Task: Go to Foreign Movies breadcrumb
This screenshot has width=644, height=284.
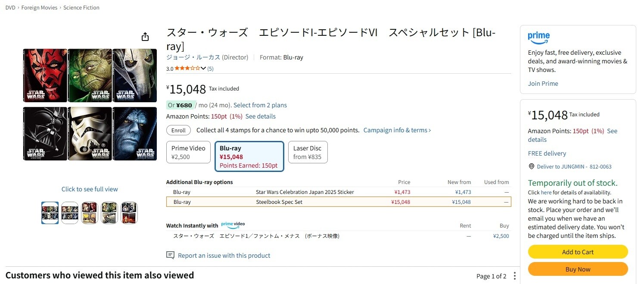Action: 40,8
